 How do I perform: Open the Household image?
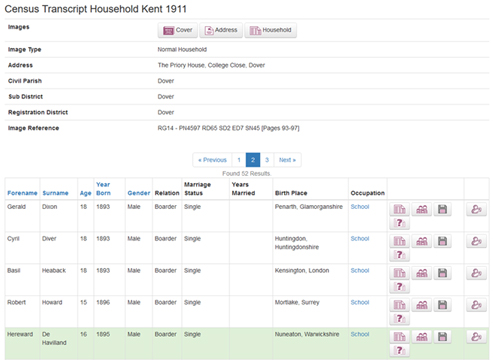(x=270, y=30)
